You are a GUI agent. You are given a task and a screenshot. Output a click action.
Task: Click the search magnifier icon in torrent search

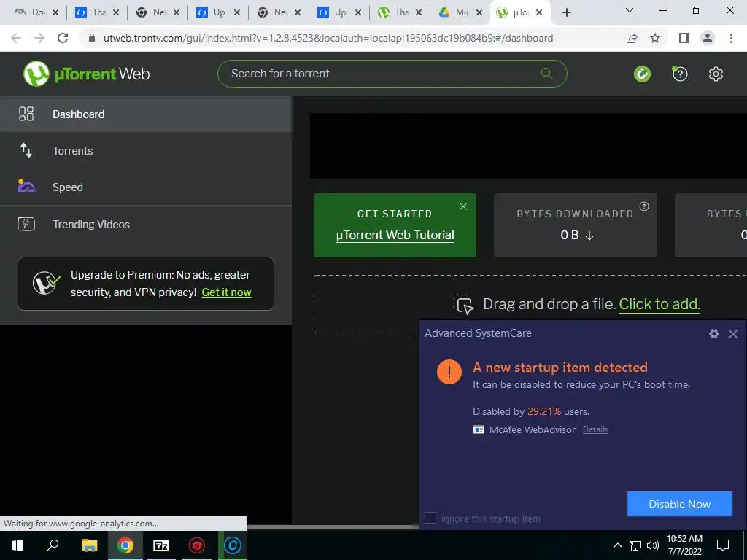pyautogui.click(x=546, y=74)
